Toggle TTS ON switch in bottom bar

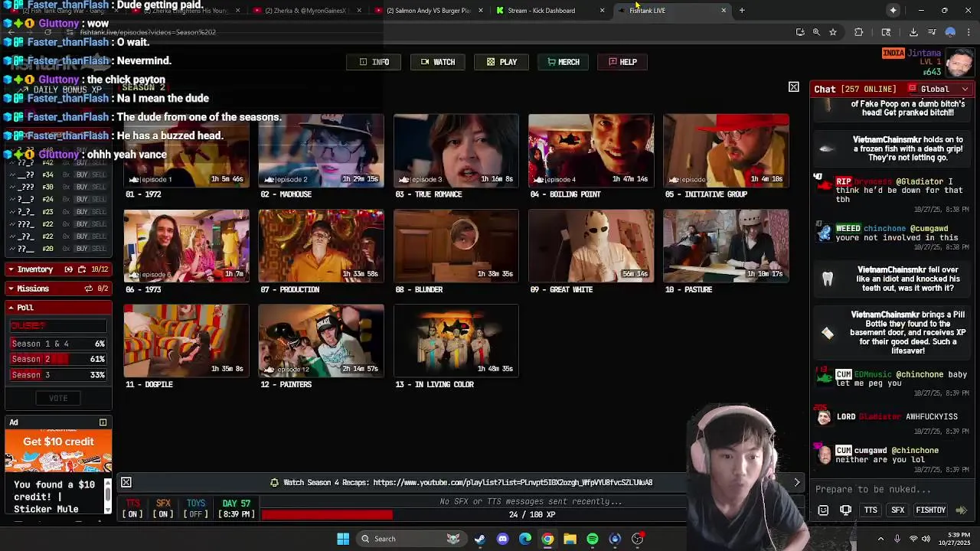coord(132,509)
